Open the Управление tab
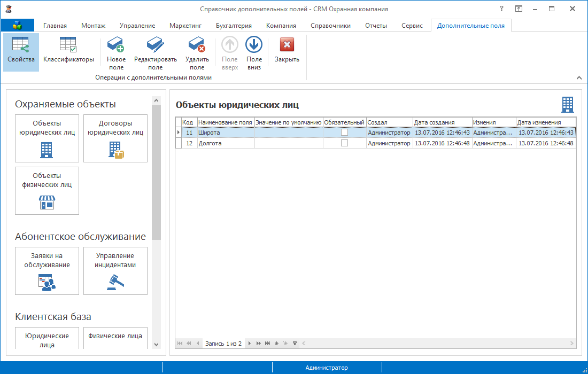The image size is (588, 374). [137, 26]
